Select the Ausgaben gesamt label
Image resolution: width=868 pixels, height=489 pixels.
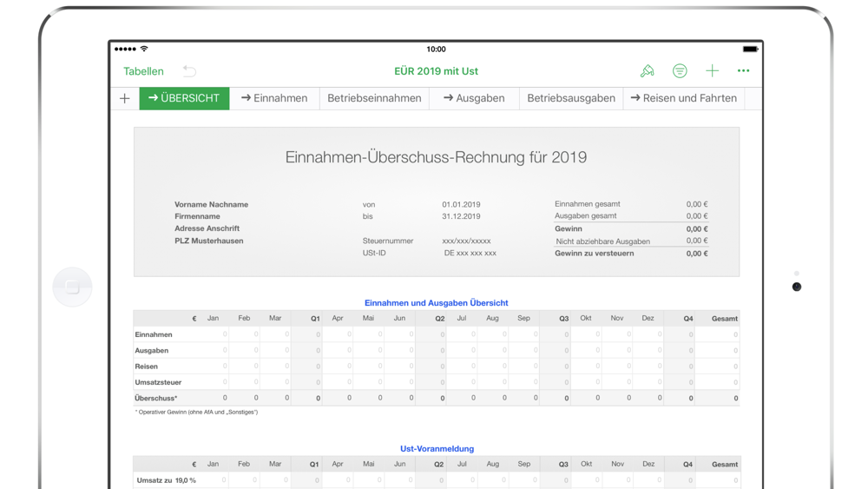[586, 216]
